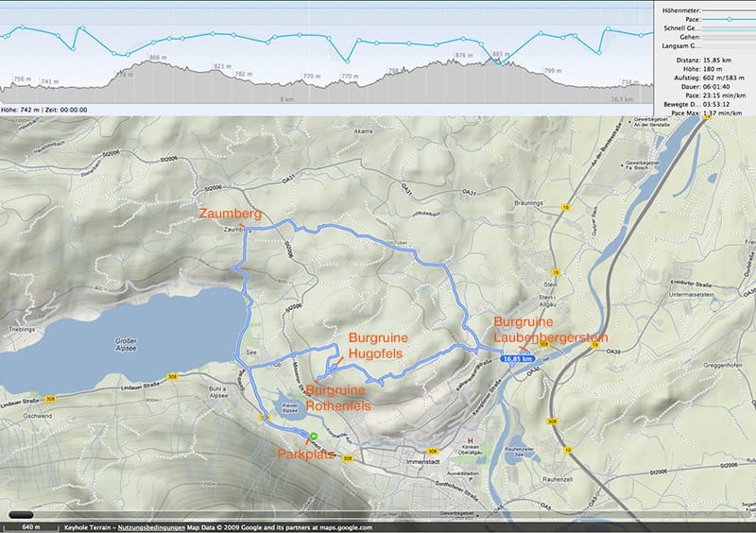The image size is (756, 533).
Task: Click the Akams village label
Action: 363,131
